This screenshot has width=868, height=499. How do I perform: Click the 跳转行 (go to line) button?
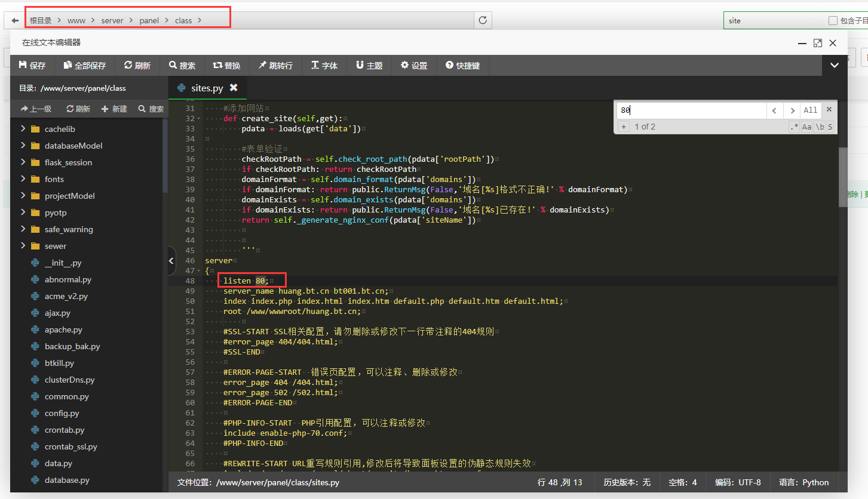click(x=275, y=66)
